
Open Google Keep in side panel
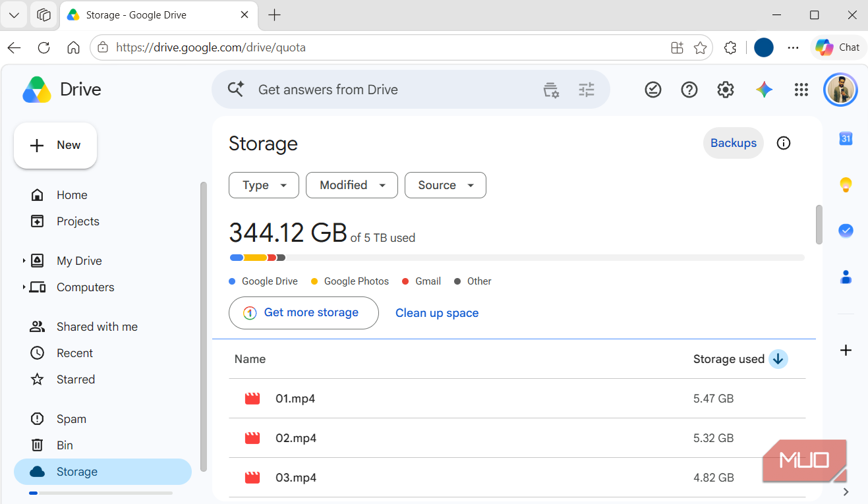846,185
